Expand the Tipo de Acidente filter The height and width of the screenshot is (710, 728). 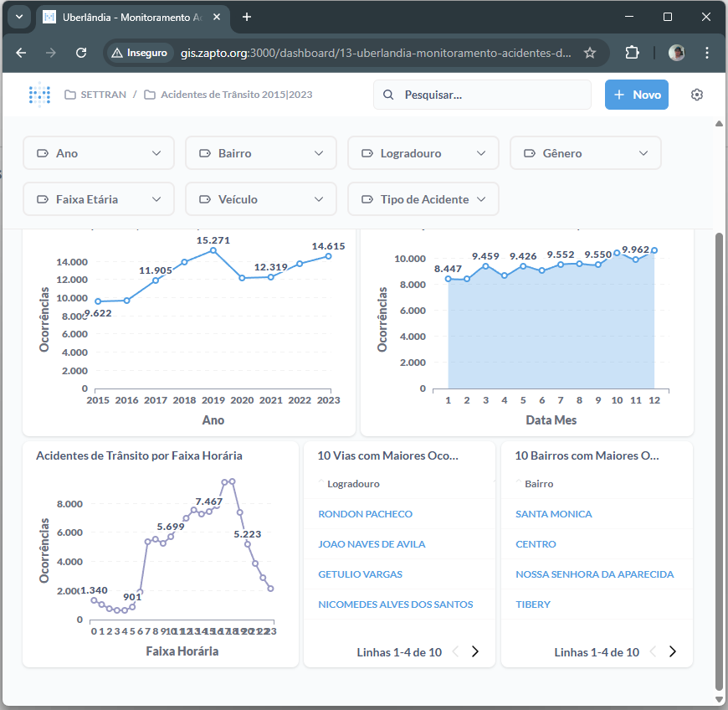[423, 199]
